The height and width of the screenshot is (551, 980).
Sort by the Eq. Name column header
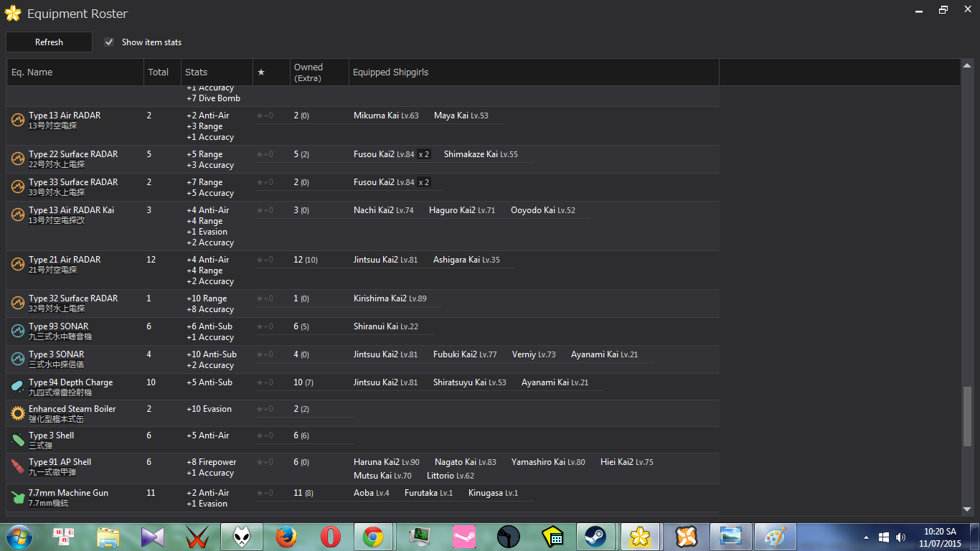[75, 72]
